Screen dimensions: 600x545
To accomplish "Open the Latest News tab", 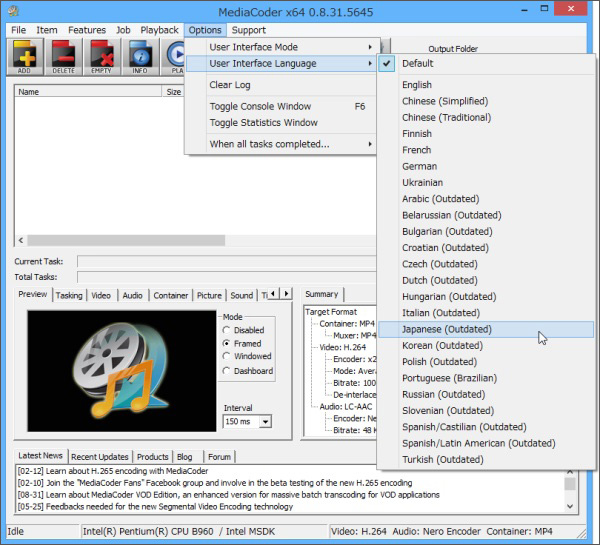I will [x=41, y=455].
